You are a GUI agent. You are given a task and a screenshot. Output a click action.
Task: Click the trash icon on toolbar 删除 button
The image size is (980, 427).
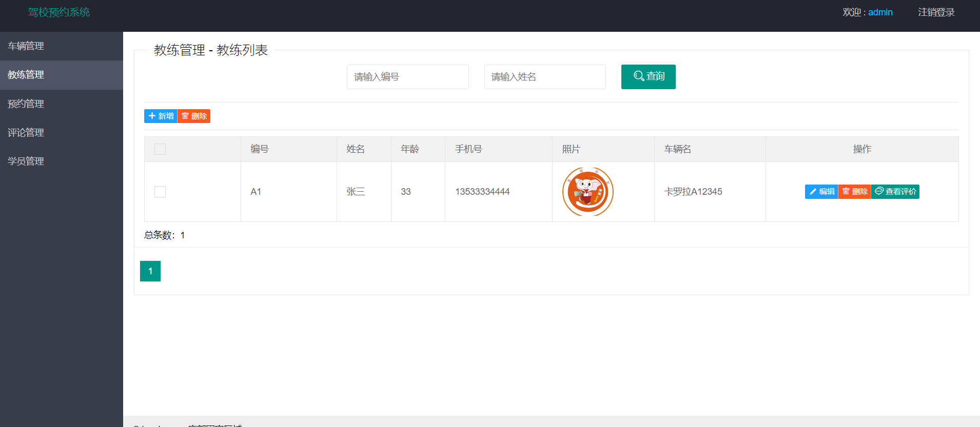pos(185,116)
